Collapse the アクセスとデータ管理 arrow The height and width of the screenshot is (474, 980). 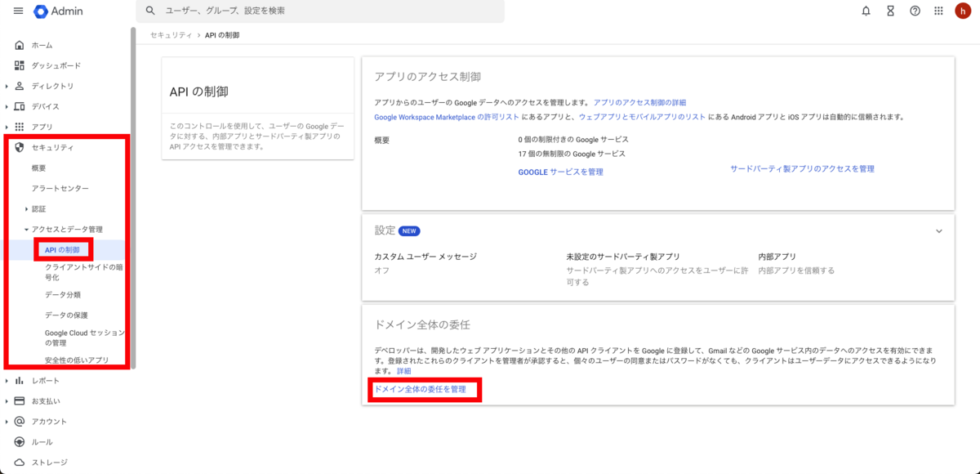[x=26, y=230]
